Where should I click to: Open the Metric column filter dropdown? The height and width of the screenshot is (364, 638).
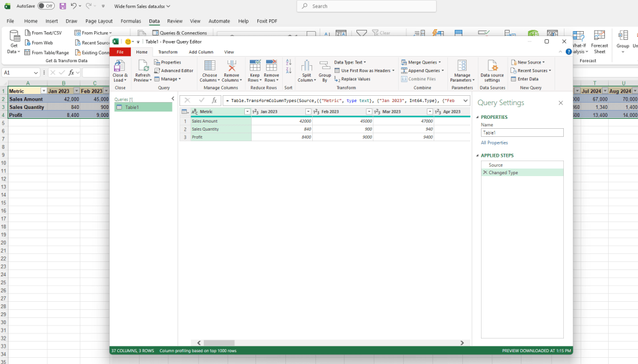[x=247, y=111]
